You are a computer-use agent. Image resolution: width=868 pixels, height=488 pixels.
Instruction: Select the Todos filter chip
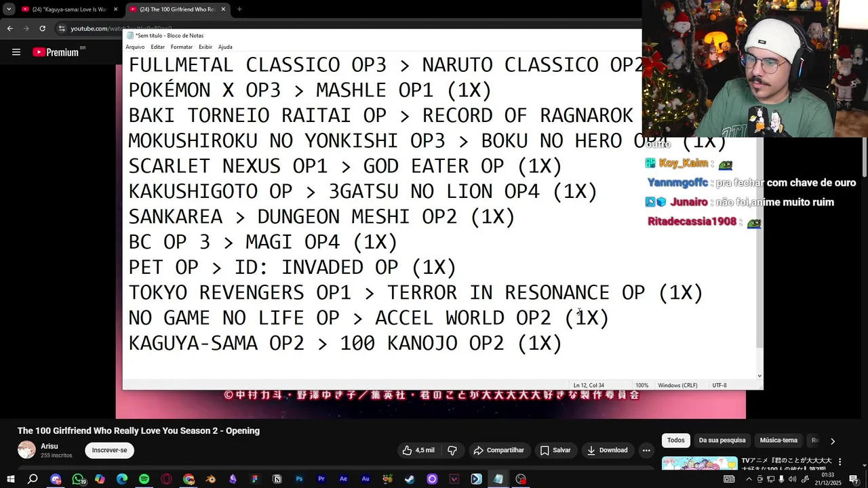click(x=676, y=441)
